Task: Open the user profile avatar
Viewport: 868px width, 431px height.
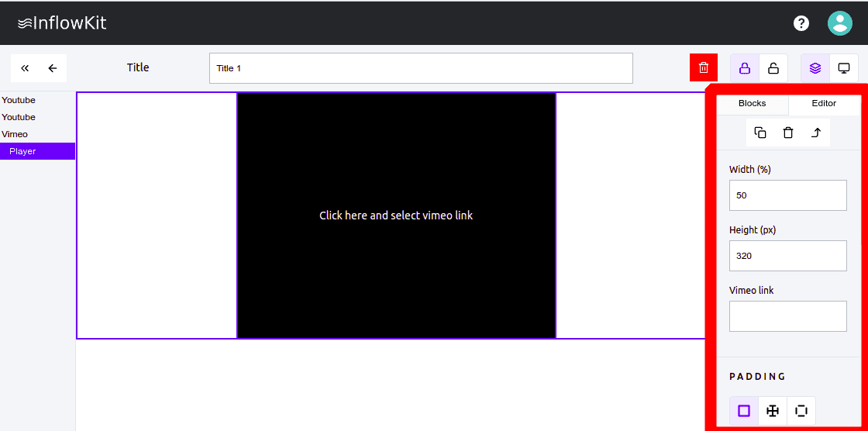Action: coord(839,23)
